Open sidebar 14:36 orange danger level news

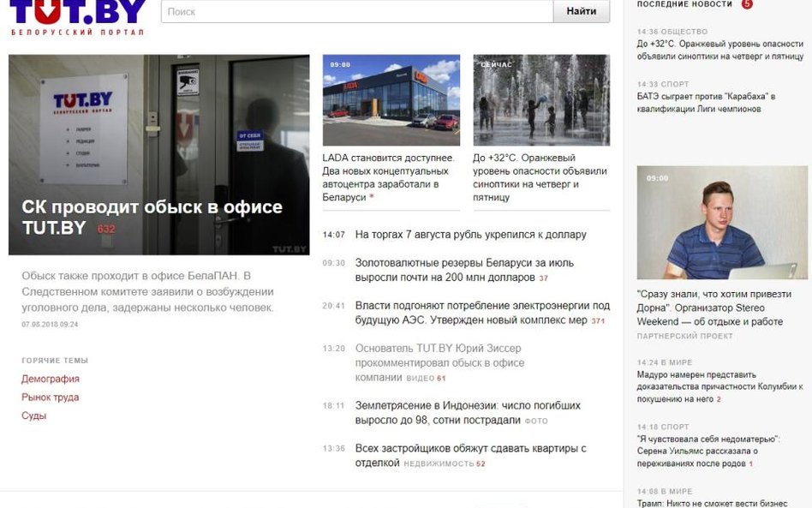tap(719, 50)
